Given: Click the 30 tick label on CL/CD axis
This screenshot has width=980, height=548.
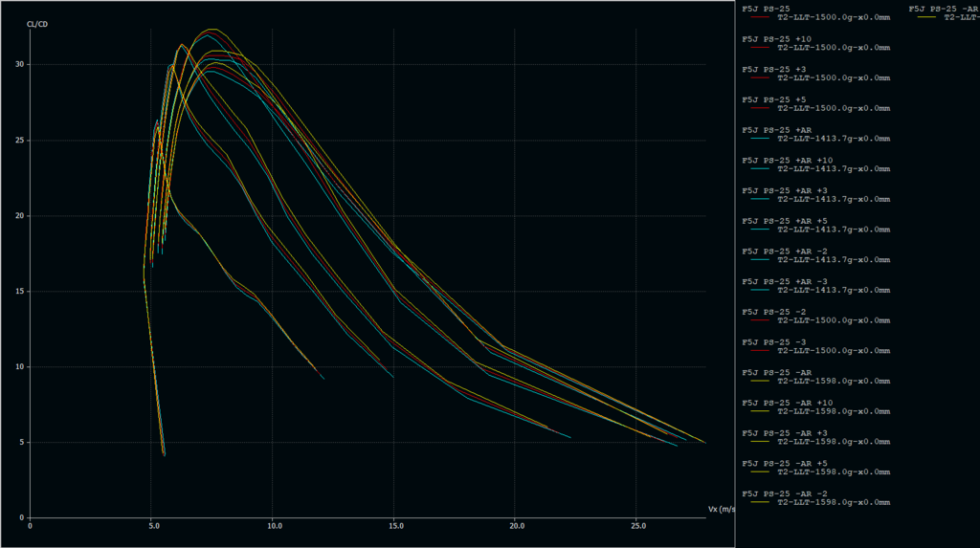Looking at the screenshot, I should click(19, 64).
